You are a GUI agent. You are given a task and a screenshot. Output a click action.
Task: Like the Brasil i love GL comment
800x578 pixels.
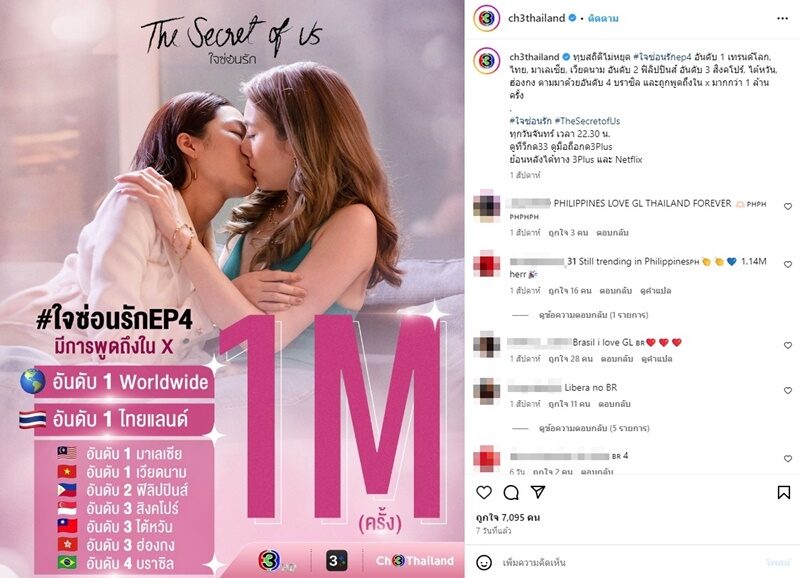788,345
